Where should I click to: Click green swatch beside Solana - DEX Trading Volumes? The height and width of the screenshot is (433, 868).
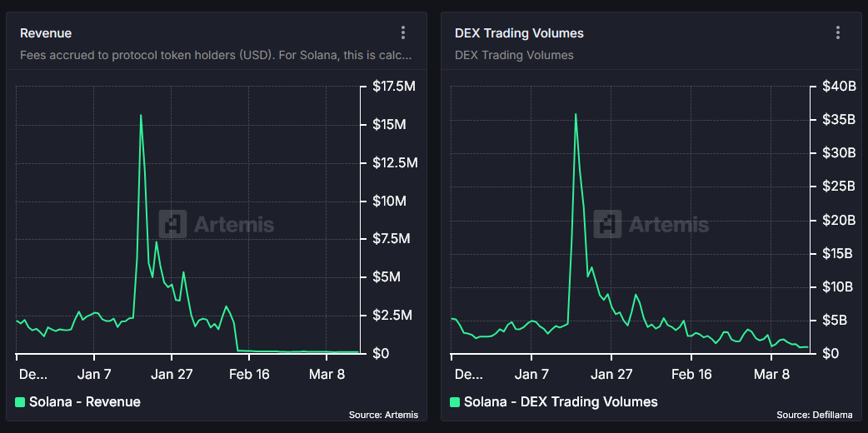[x=455, y=402]
